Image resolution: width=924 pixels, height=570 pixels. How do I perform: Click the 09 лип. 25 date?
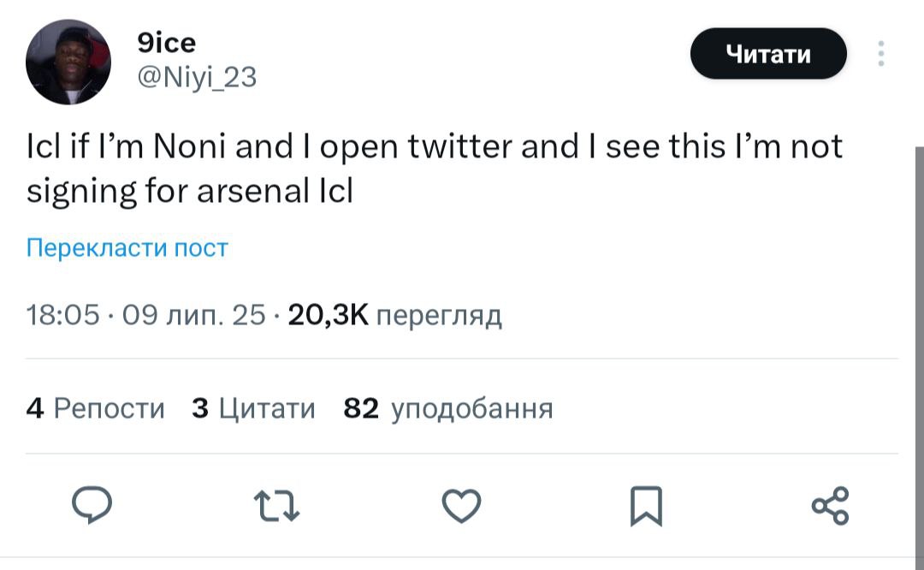coord(194,316)
